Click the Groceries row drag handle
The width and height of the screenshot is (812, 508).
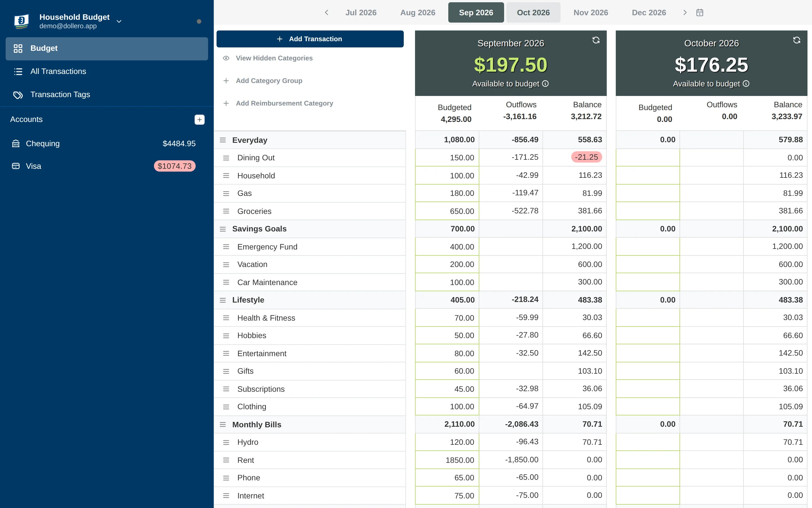pyautogui.click(x=226, y=211)
